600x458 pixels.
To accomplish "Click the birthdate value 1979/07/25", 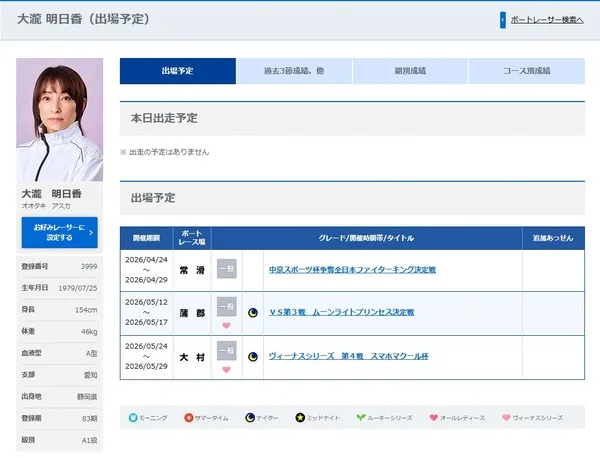I will point(78,288).
